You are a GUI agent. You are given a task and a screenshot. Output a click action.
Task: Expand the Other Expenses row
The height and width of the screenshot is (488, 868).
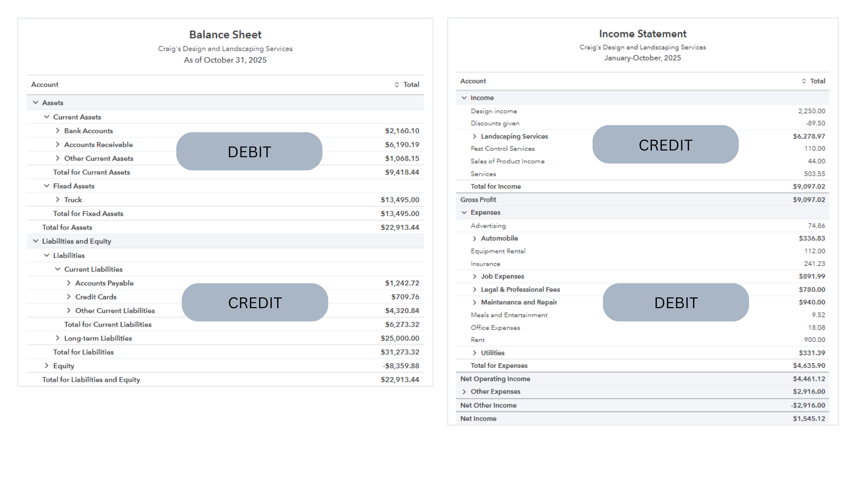[x=464, y=392]
